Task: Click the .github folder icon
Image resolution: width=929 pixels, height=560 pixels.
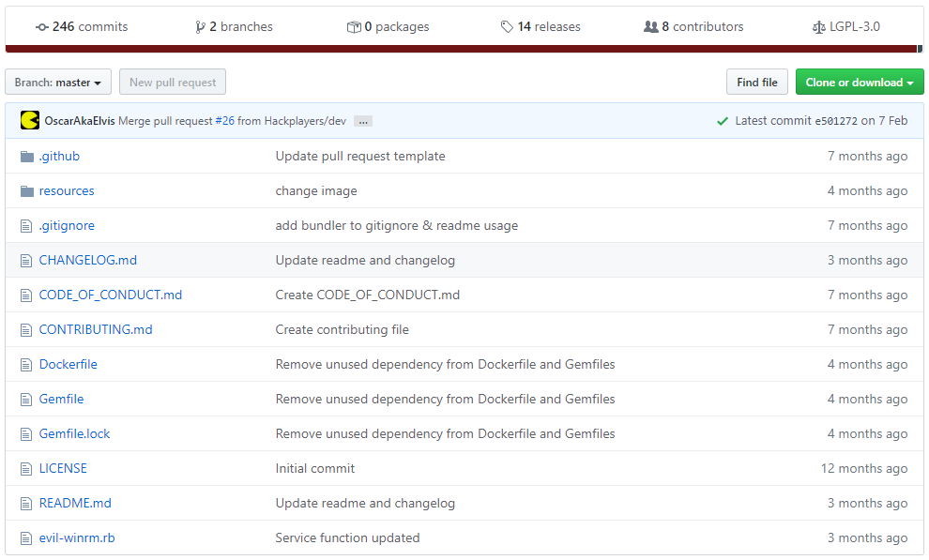Action: pos(26,157)
